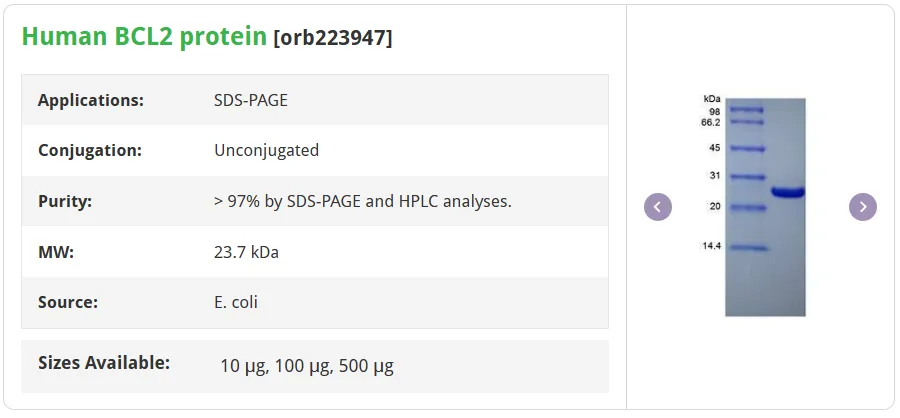Click the kDa marker label on gel image

tap(712, 99)
